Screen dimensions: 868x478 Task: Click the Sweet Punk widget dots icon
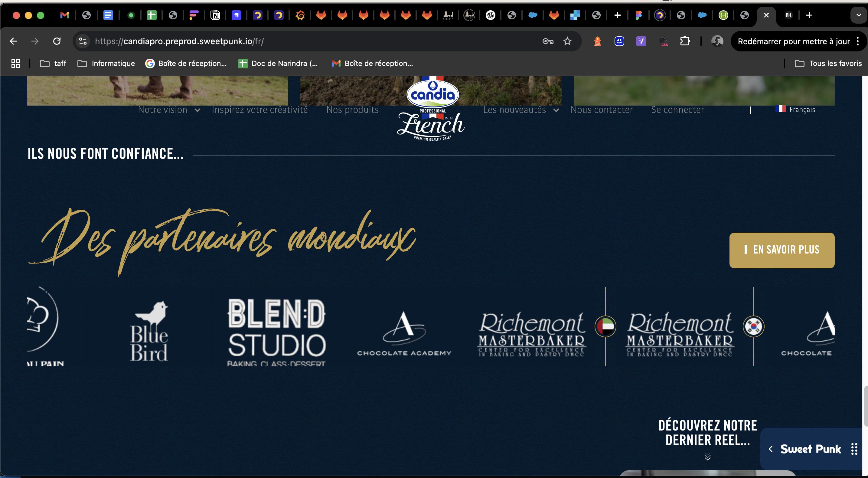[854, 449]
